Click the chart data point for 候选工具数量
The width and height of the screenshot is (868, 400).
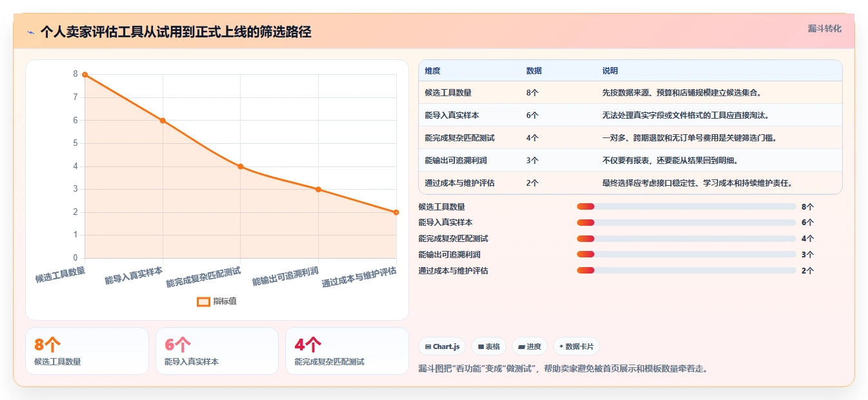click(x=85, y=75)
